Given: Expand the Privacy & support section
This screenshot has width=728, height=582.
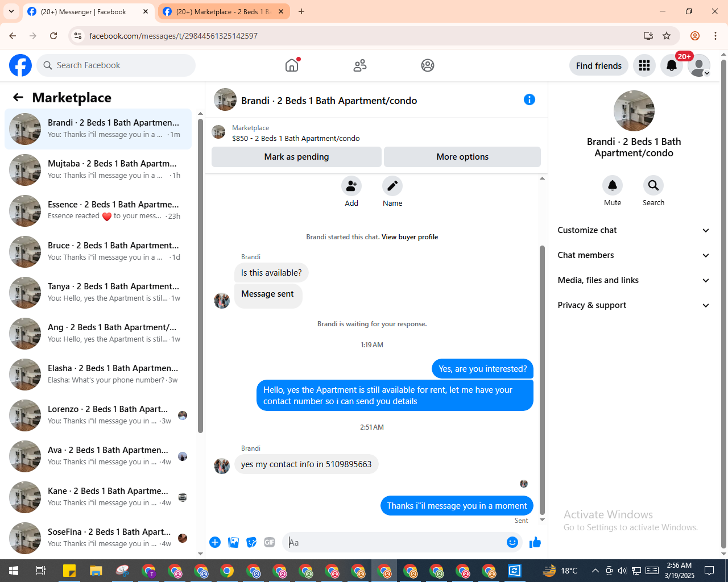Looking at the screenshot, I should [634, 305].
